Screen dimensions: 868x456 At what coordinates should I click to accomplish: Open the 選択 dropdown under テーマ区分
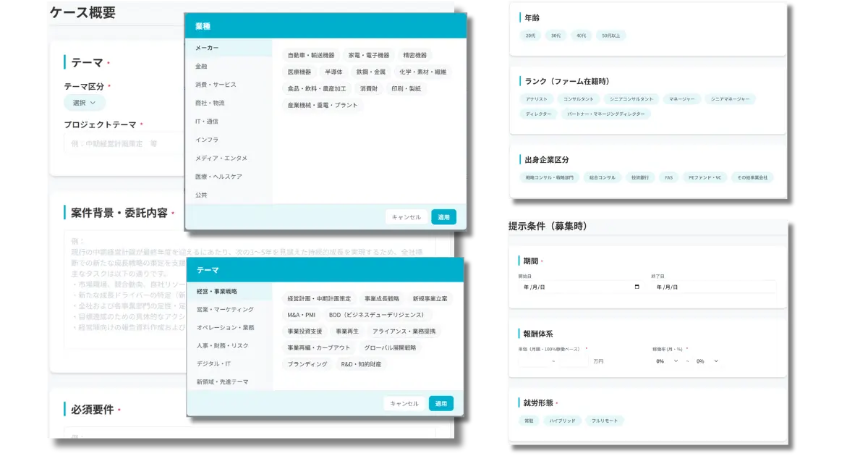click(85, 102)
